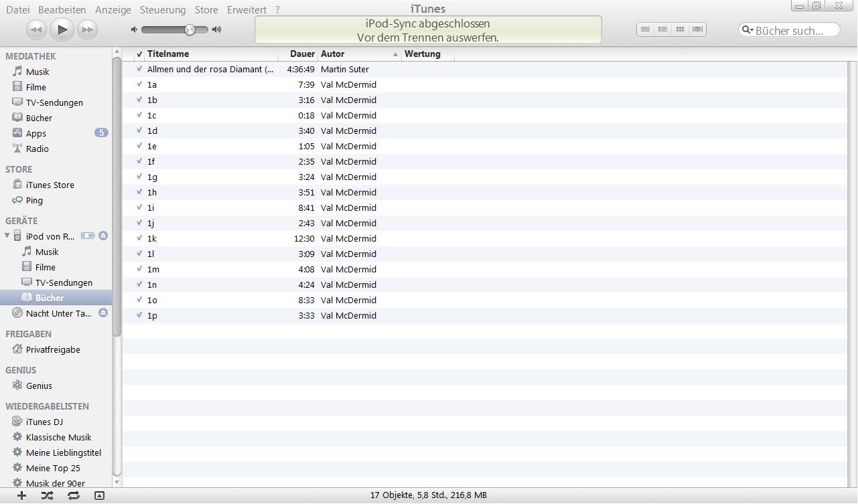Select the iPod von R... device
Screen dimensions: 858x504
coord(50,236)
